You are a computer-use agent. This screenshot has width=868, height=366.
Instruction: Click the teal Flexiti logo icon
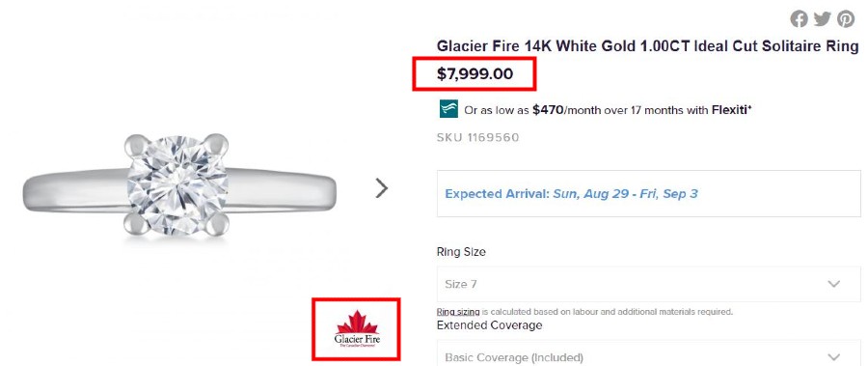point(448,109)
